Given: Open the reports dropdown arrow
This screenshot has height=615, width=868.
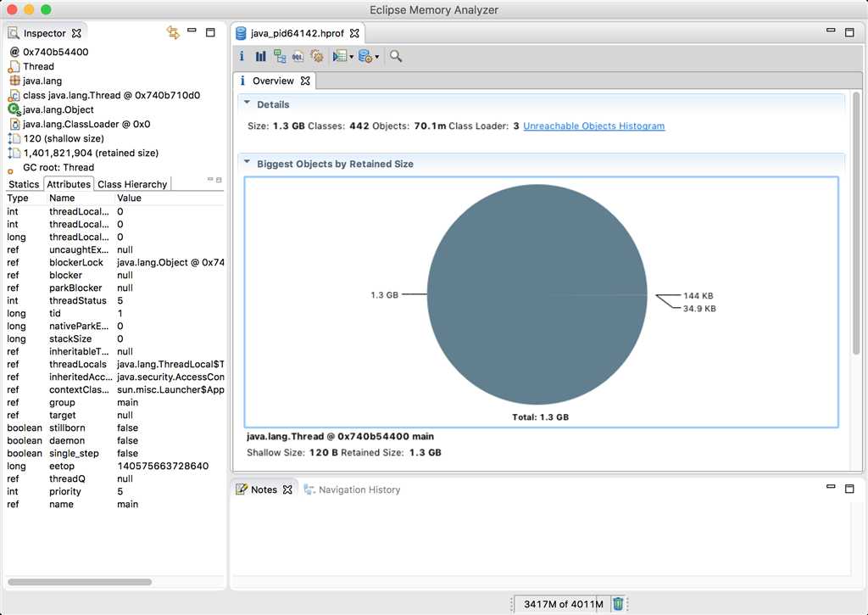Looking at the screenshot, I should pyautogui.click(x=351, y=57).
